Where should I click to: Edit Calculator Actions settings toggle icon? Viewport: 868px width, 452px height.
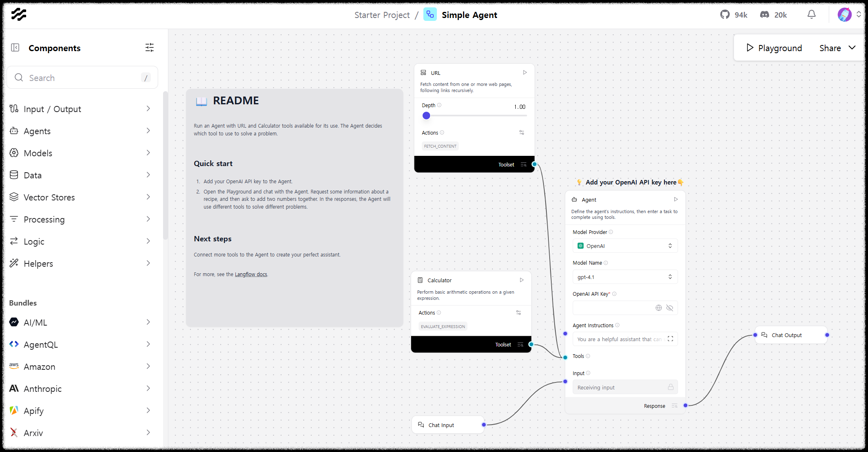(x=518, y=313)
